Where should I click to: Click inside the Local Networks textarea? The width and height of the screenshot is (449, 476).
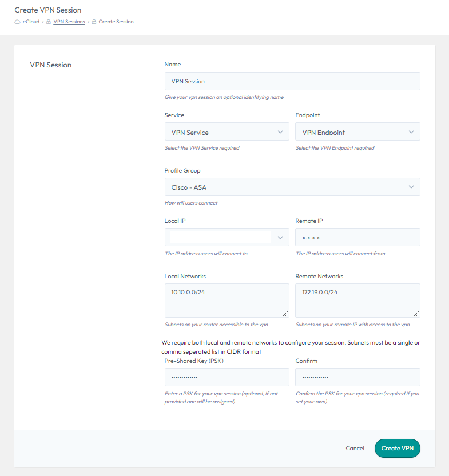pos(227,301)
